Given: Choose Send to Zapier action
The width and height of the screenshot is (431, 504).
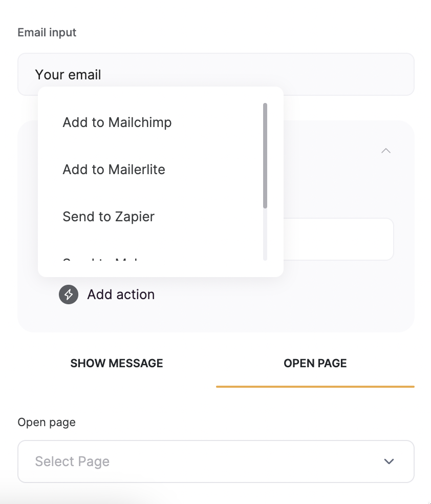Looking at the screenshot, I should 108,216.
